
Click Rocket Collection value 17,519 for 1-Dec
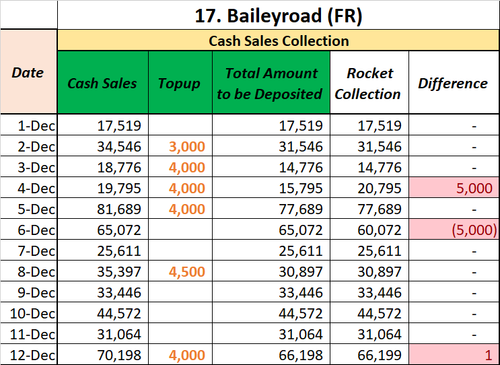click(369, 125)
